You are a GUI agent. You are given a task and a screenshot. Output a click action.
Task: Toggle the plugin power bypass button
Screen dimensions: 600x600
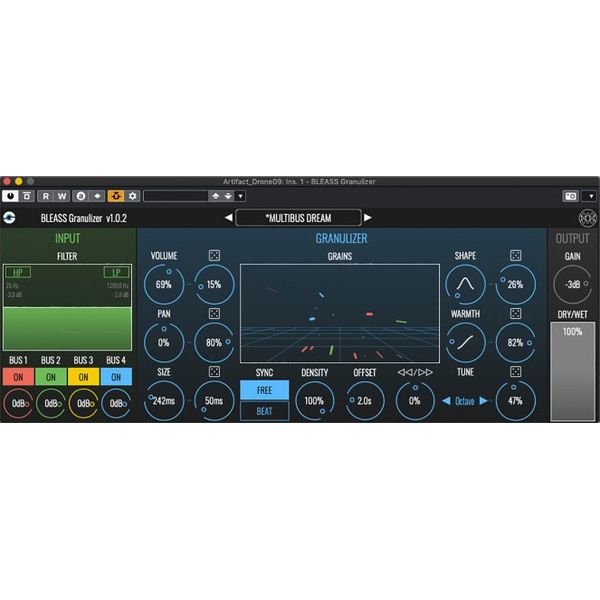click(10, 196)
